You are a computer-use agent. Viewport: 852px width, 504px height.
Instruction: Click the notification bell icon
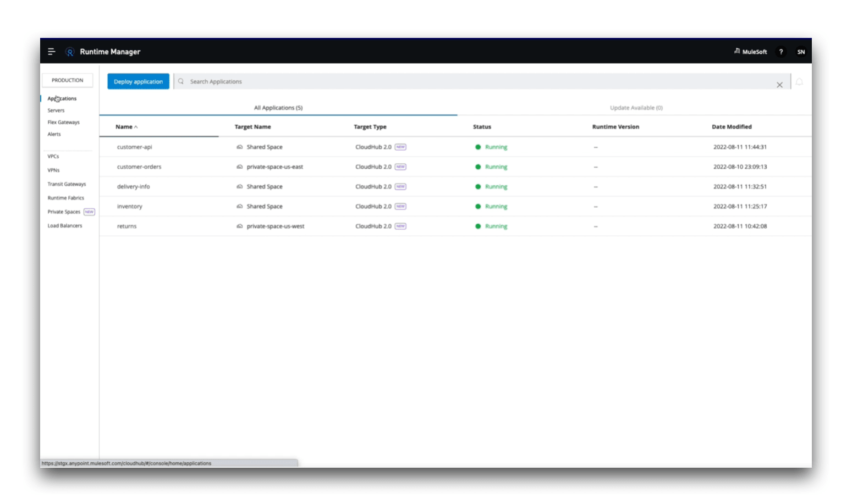(799, 82)
